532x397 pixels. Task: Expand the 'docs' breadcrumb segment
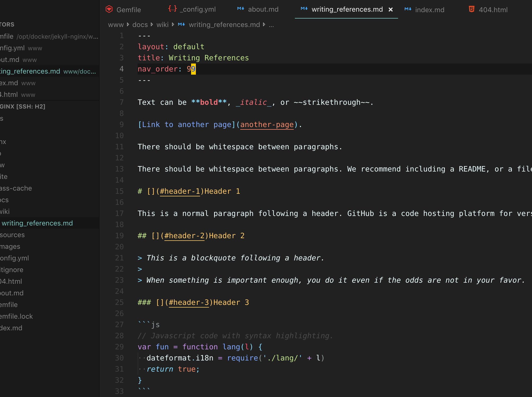pos(140,25)
